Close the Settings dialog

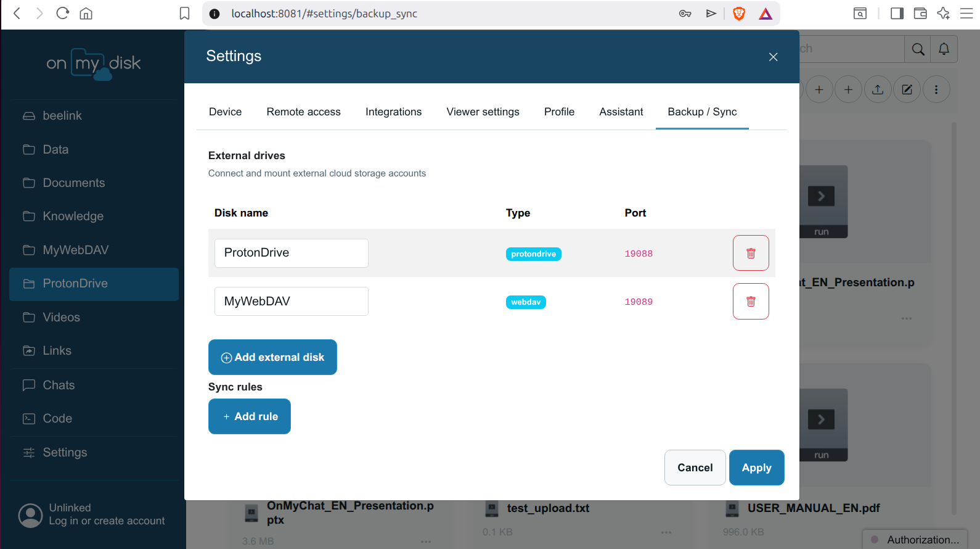pyautogui.click(x=773, y=57)
